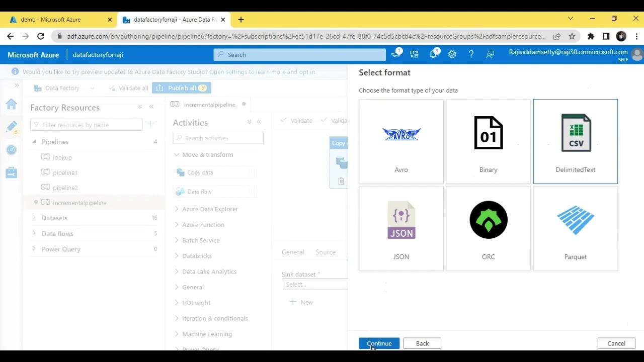Expand the Data flows tree node
644x362 pixels.
coord(34,233)
